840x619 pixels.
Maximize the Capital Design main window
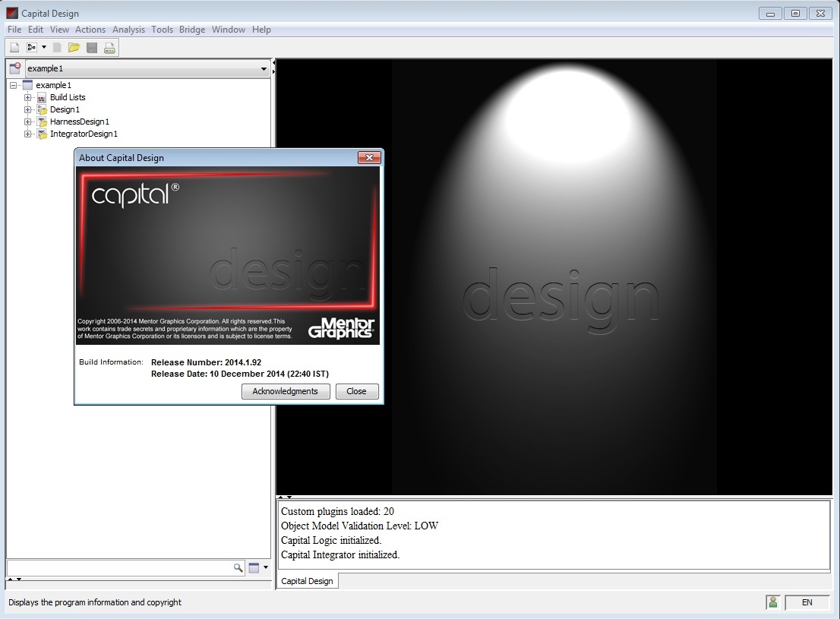coord(795,14)
